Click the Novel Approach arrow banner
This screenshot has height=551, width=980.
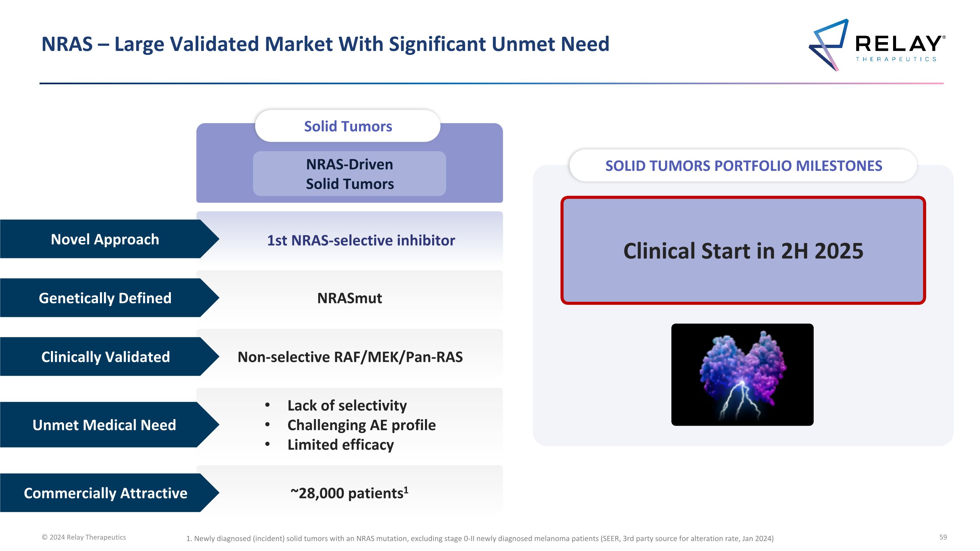tap(105, 239)
